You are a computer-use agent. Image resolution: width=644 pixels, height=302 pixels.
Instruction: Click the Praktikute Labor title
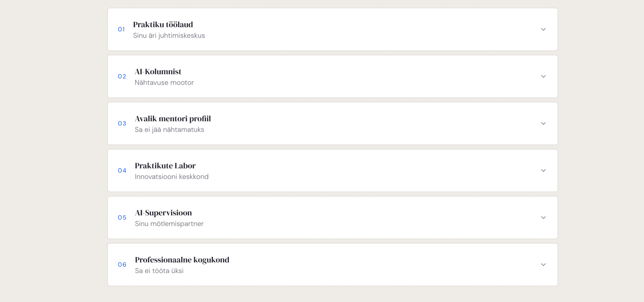(165, 166)
